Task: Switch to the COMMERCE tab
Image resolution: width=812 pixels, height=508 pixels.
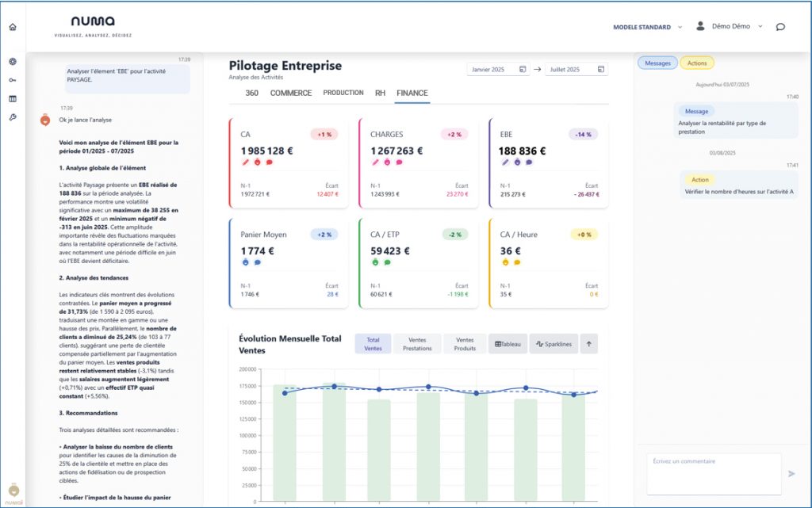Action: (x=290, y=93)
